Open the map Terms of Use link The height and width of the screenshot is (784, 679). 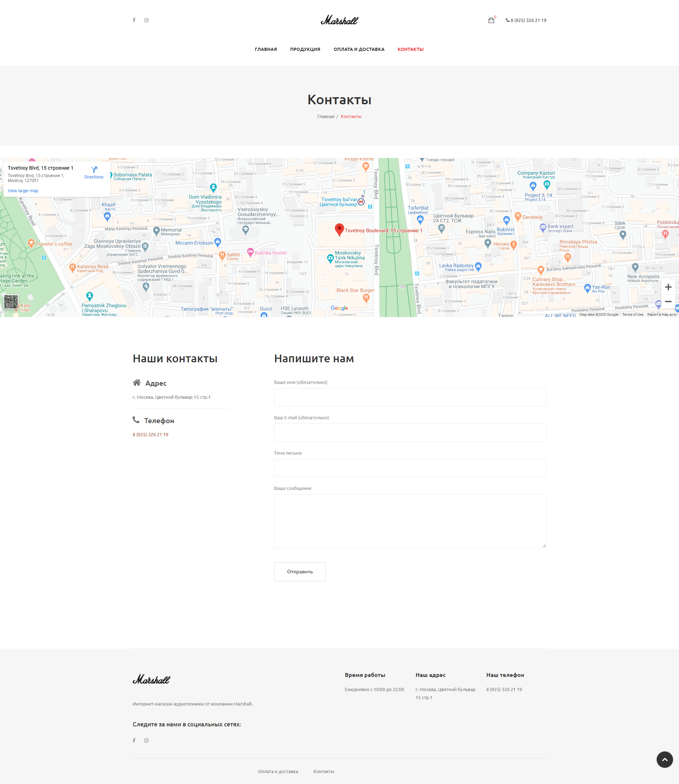(632, 314)
